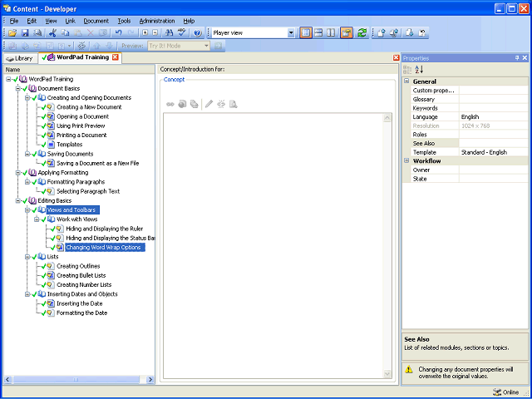Collapse the General properties category

[406, 81]
